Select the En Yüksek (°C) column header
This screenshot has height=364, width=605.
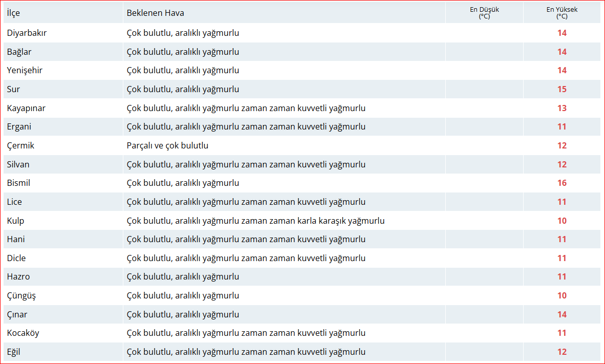point(561,13)
